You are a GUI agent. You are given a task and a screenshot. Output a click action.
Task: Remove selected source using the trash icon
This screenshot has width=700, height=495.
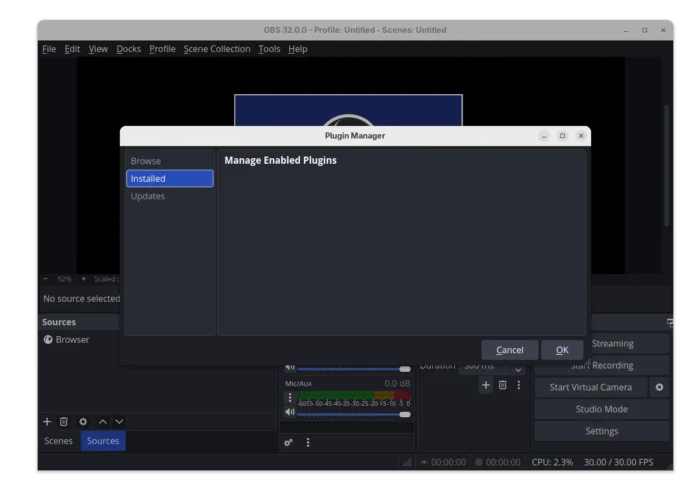tap(64, 422)
